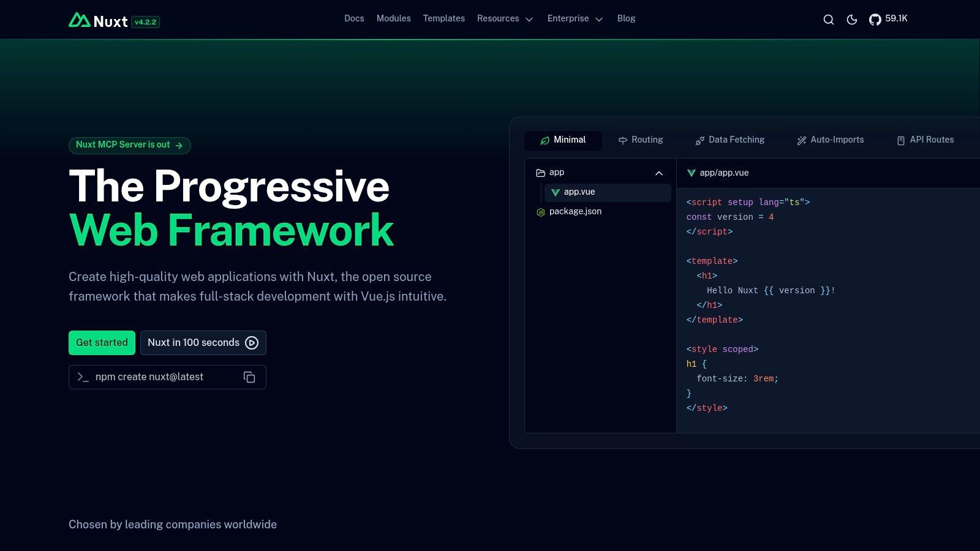Click the 'font-size: 3rem;' code line
Image resolution: width=980 pixels, height=551 pixels.
pyautogui.click(x=737, y=379)
